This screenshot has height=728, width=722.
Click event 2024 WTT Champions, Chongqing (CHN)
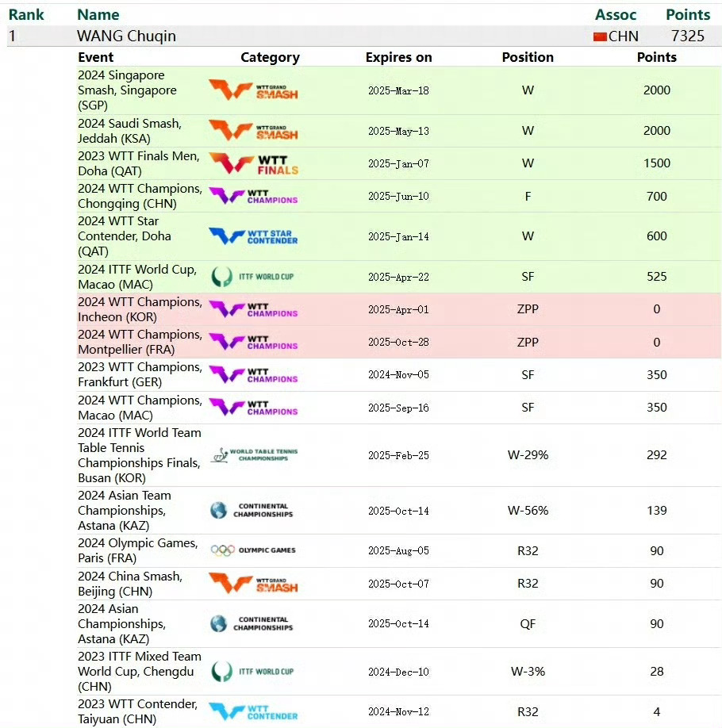140,196
